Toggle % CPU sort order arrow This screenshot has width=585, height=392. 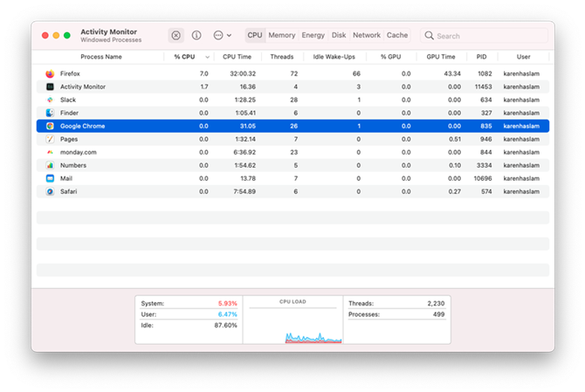208,57
